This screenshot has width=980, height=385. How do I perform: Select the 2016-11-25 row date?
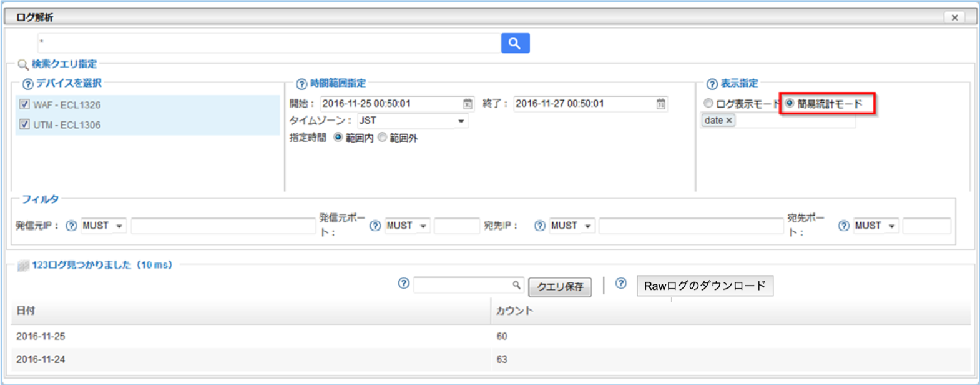click(x=41, y=336)
